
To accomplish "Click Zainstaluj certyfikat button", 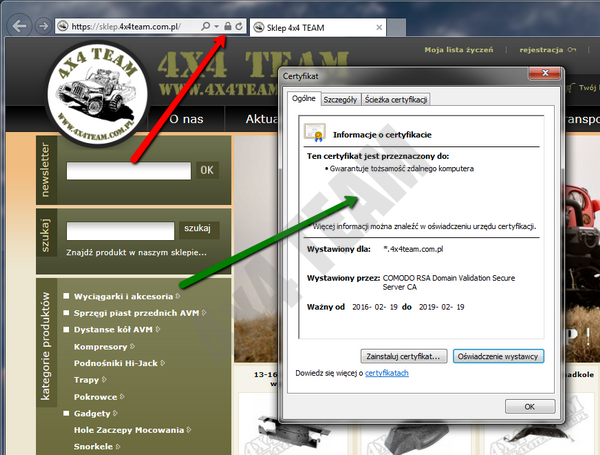I will click(x=404, y=356).
